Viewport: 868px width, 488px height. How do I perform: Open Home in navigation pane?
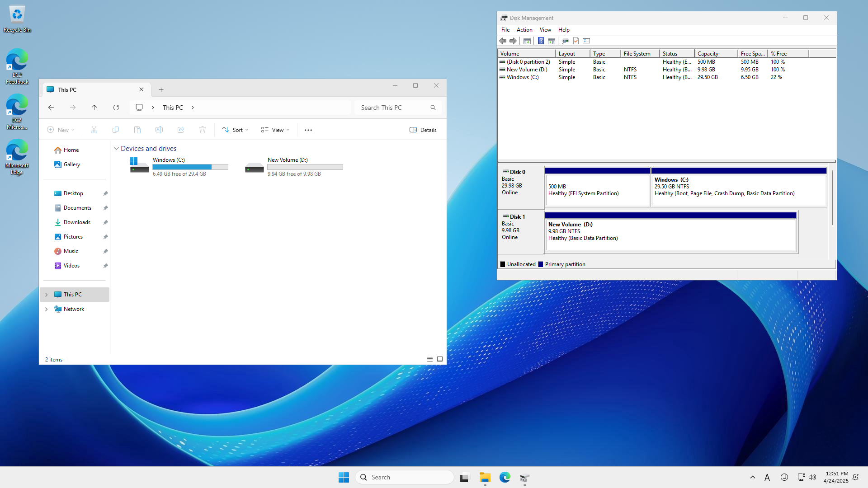pos(75,150)
